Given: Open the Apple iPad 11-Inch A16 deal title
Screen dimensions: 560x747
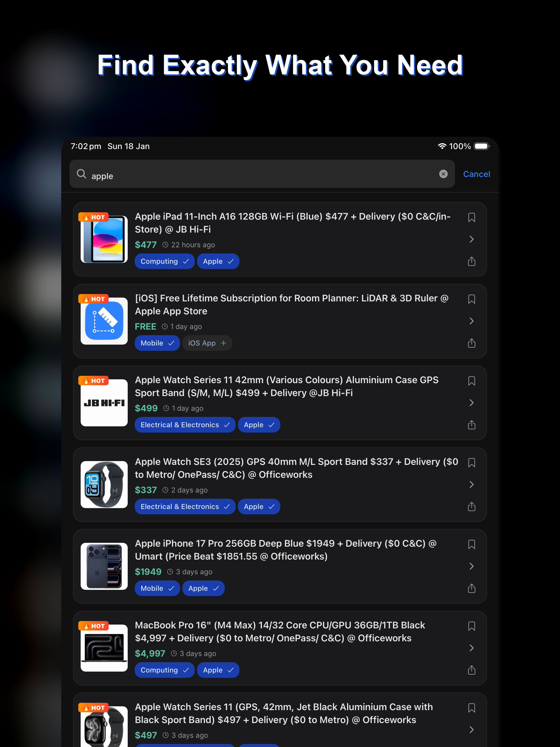Looking at the screenshot, I should [x=293, y=223].
